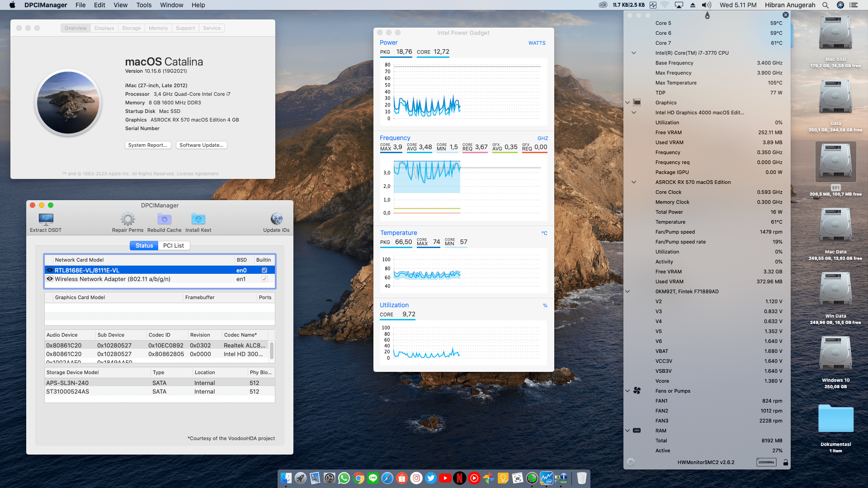
Task: Open the Tools menu in menu bar
Action: 144,5
